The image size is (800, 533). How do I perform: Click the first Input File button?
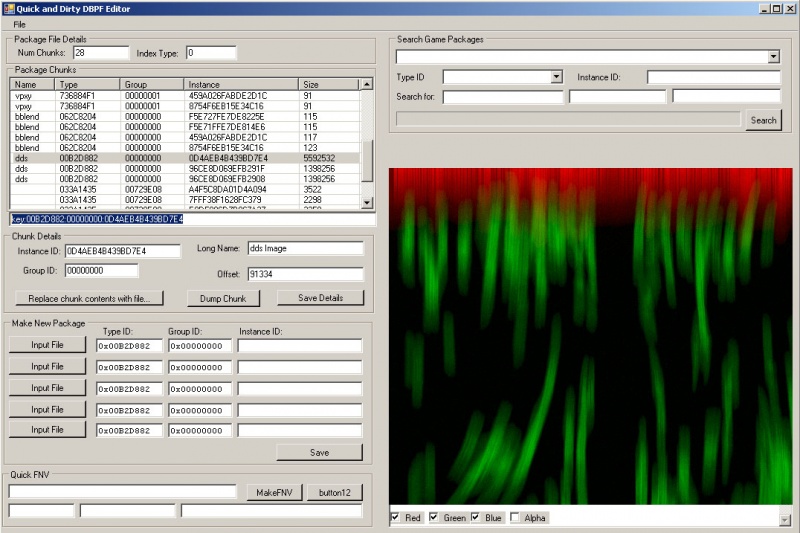pos(47,345)
